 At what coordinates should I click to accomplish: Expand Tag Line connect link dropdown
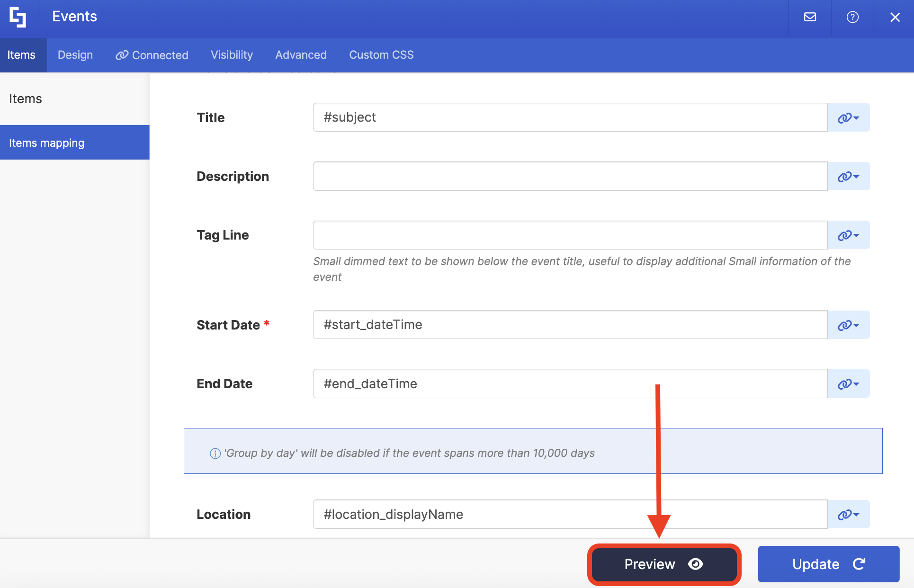click(x=848, y=235)
